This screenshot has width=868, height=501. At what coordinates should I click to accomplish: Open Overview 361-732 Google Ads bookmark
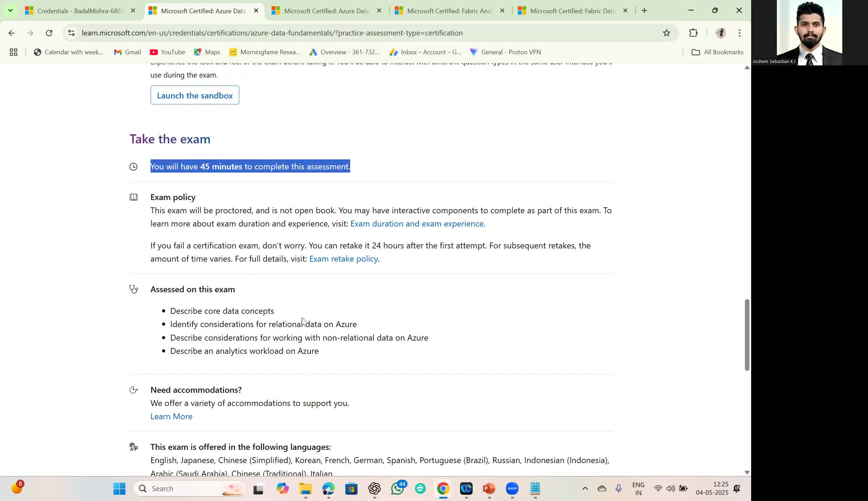click(x=344, y=52)
